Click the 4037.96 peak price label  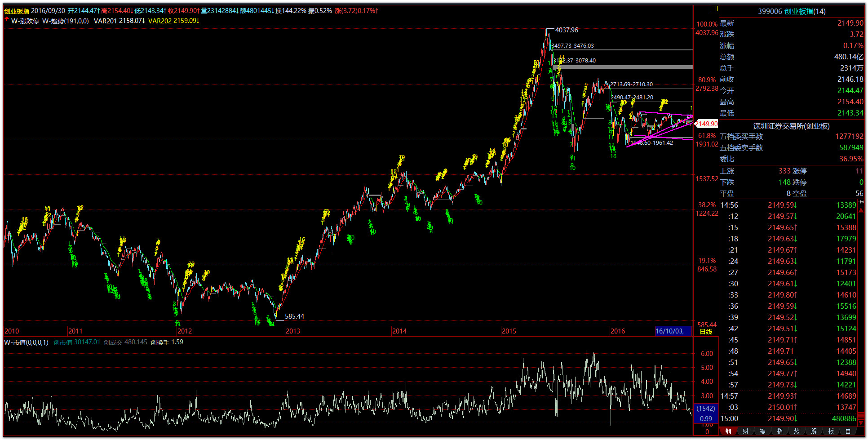(x=567, y=30)
